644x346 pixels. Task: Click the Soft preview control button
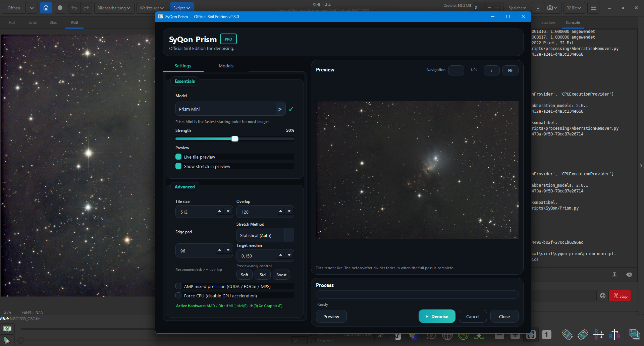(x=245, y=275)
